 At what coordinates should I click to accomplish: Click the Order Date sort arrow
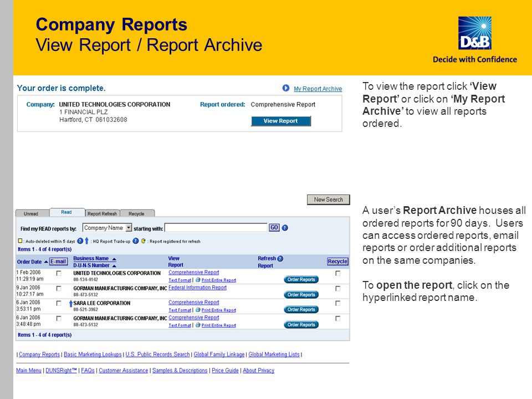click(46, 262)
